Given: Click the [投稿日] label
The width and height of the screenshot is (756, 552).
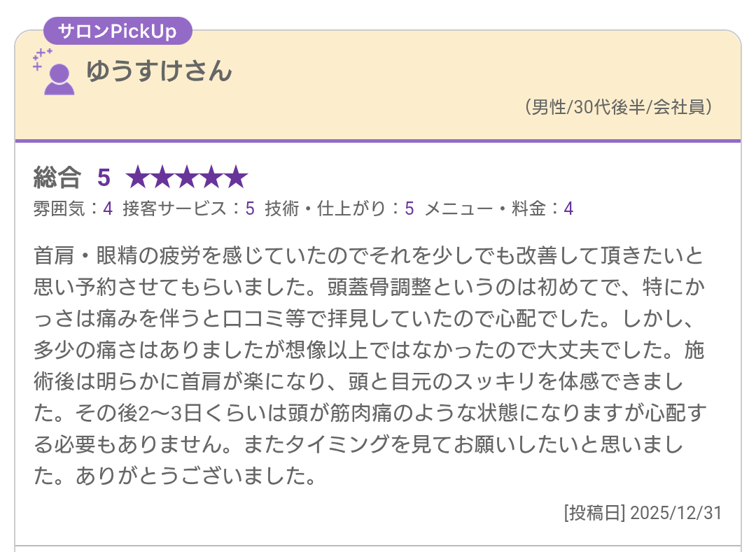Looking at the screenshot, I should click(x=594, y=513).
